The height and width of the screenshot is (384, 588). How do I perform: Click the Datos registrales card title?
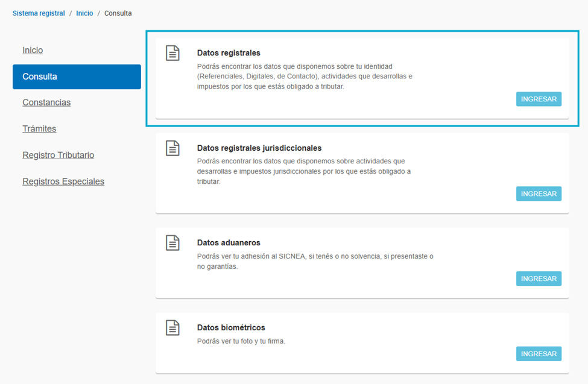(x=229, y=53)
